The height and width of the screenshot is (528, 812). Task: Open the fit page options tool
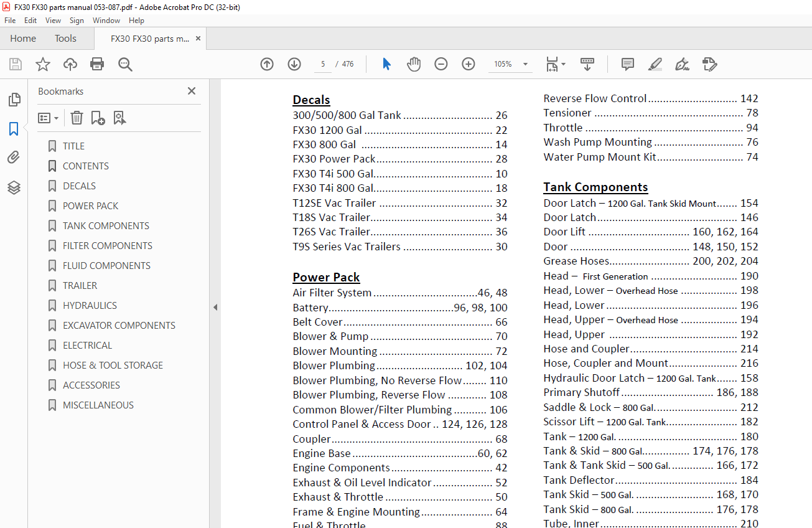[x=555, y=64]
